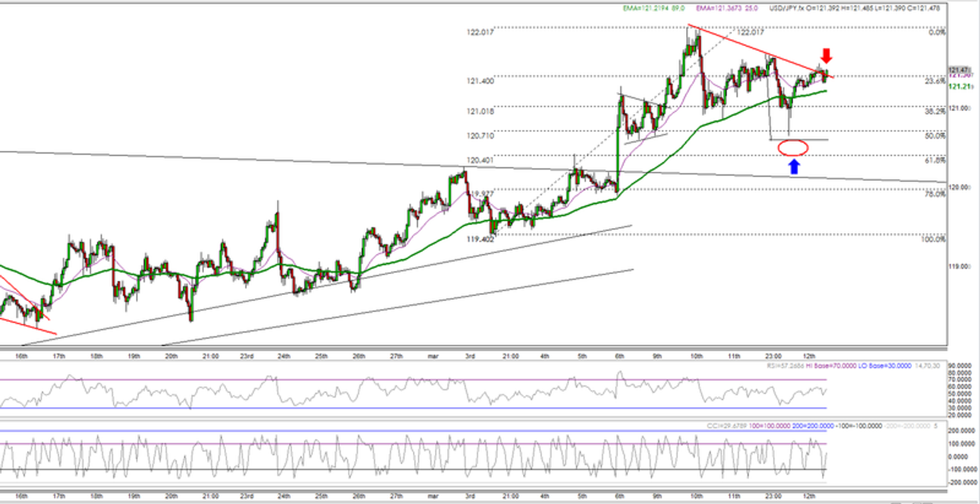Select the red ellipse annotation
980x504 pixels.
(793, 147)
